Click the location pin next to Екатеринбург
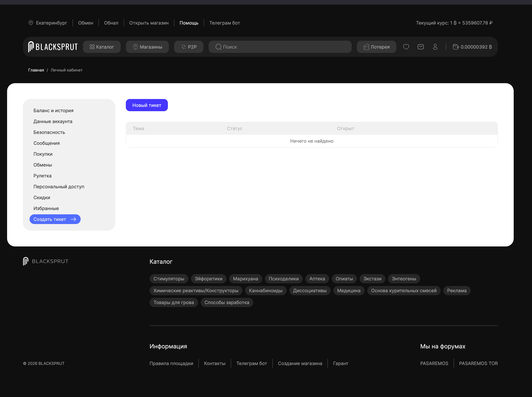The height and width of the screenshot is (397, 532). pos(31,23)
